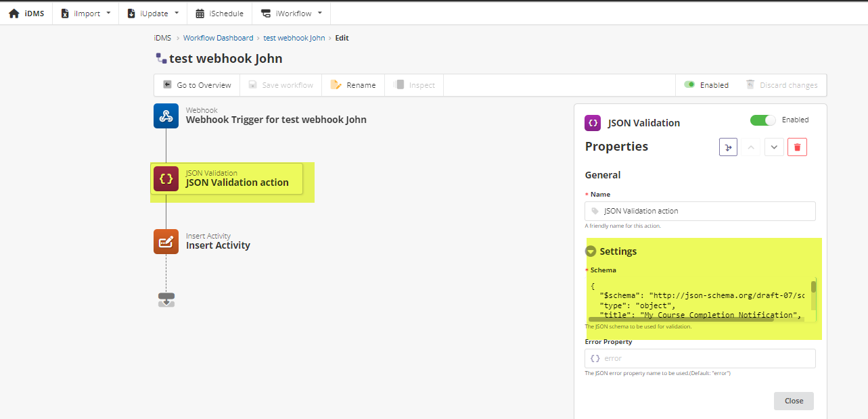Open the iUpdate dropdown menu
Viewport: 868px width, 419px height.
tap(154, 13)
